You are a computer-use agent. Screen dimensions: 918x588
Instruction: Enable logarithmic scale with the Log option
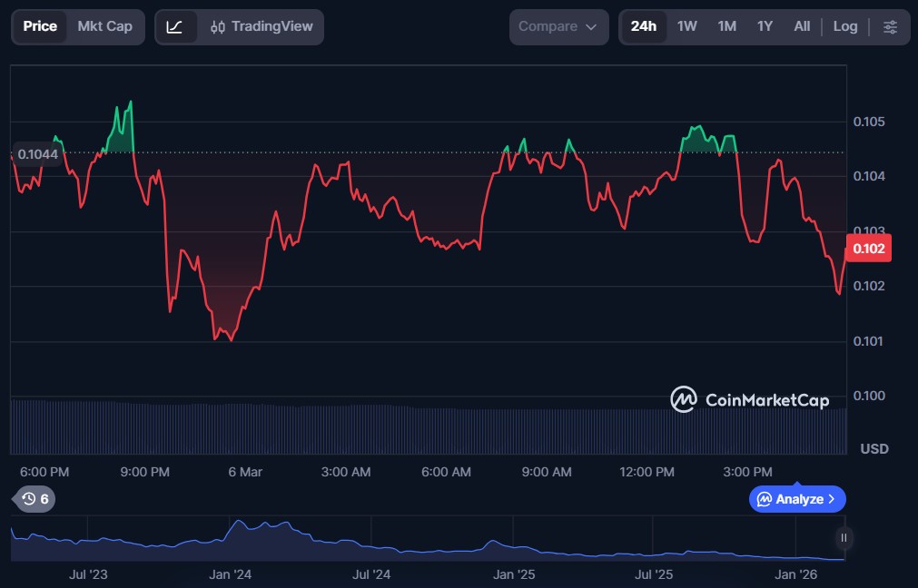(844, 26)
